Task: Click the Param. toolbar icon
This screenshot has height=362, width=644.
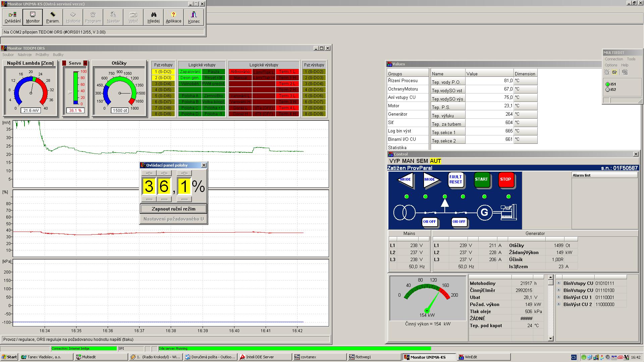Action: [53, 17]
